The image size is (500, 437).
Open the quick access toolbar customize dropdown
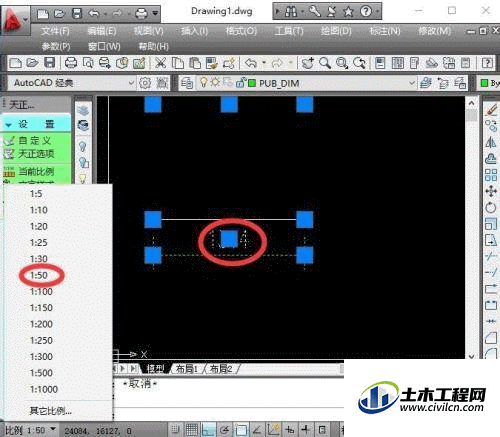(155, 14)
